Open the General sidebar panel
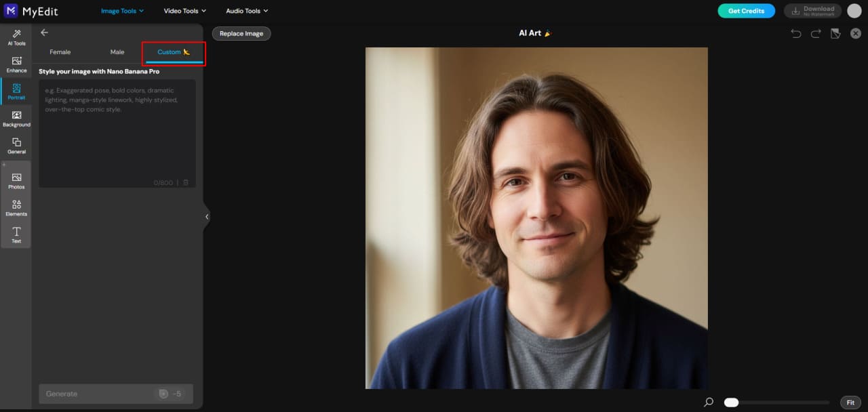 [16, 146]
